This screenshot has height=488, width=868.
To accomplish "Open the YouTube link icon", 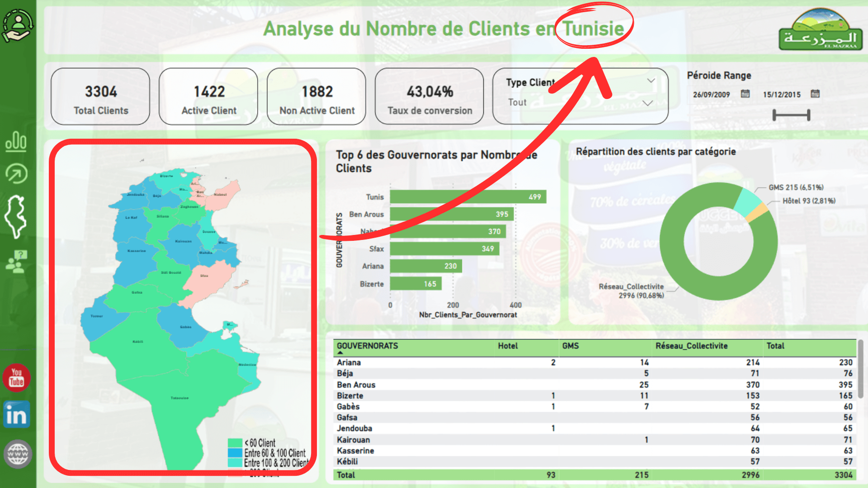I will click(17, 378).
